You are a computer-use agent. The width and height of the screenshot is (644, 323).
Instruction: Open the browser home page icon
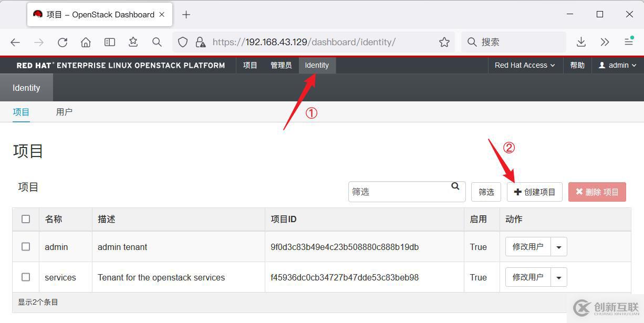click(x=86, y=42)
